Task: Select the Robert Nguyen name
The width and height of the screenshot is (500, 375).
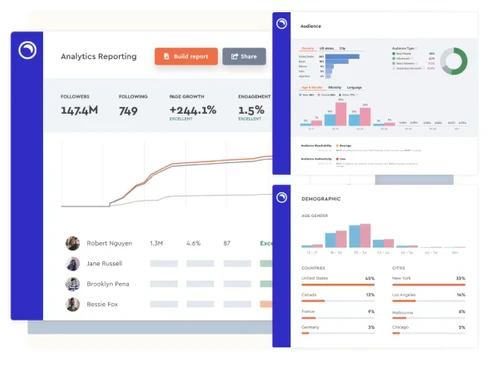Action: (x=109, y=243)
